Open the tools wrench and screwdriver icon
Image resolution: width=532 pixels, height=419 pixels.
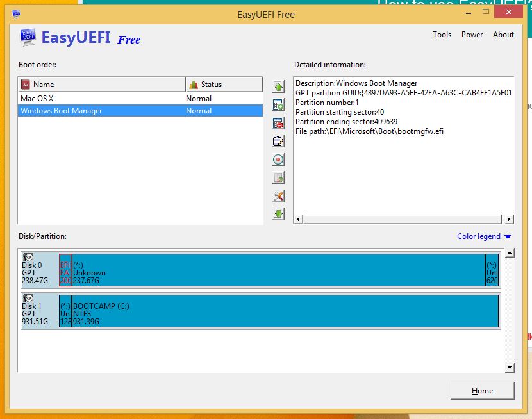(278, 196)
